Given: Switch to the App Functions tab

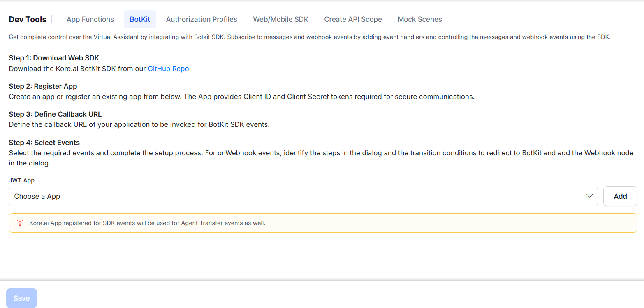Looking at the screenshot, I should point(90,19).
